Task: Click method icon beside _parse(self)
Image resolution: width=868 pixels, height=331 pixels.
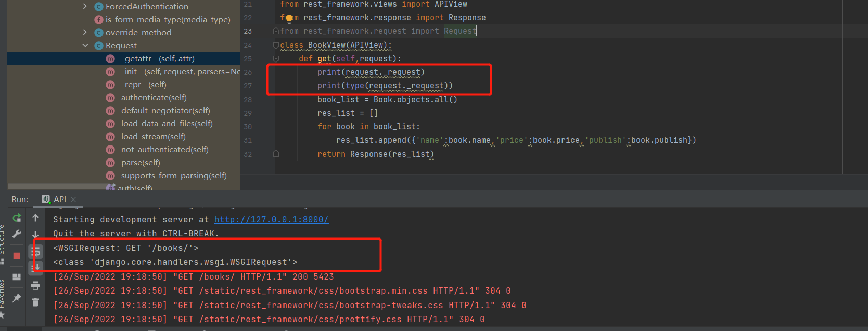Action: click(110, 163)
